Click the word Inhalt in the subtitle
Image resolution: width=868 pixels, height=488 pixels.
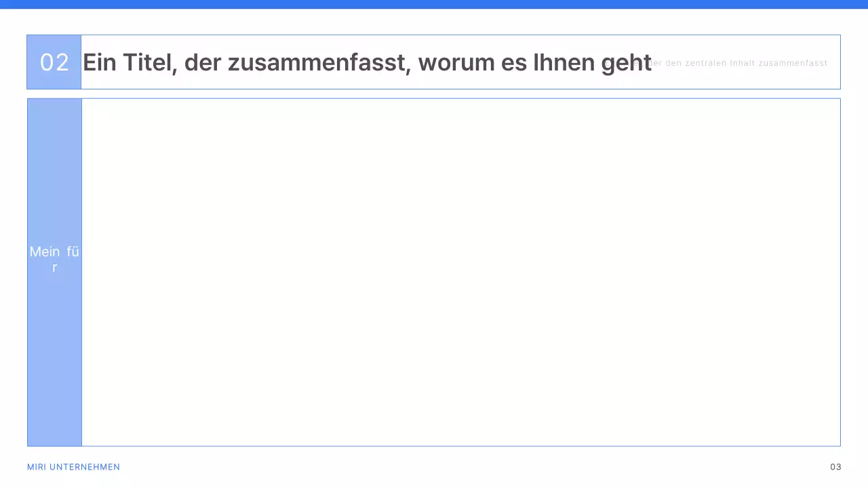point(743,63)
